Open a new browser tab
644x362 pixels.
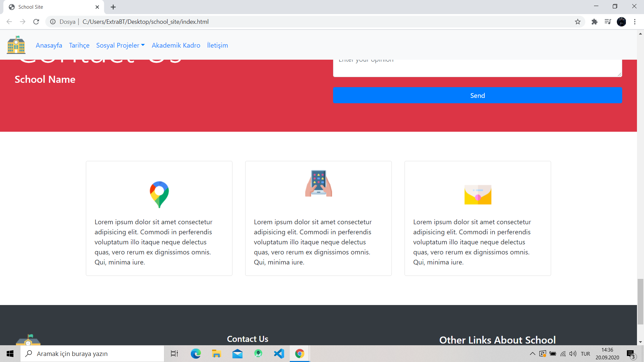point(113,7)
